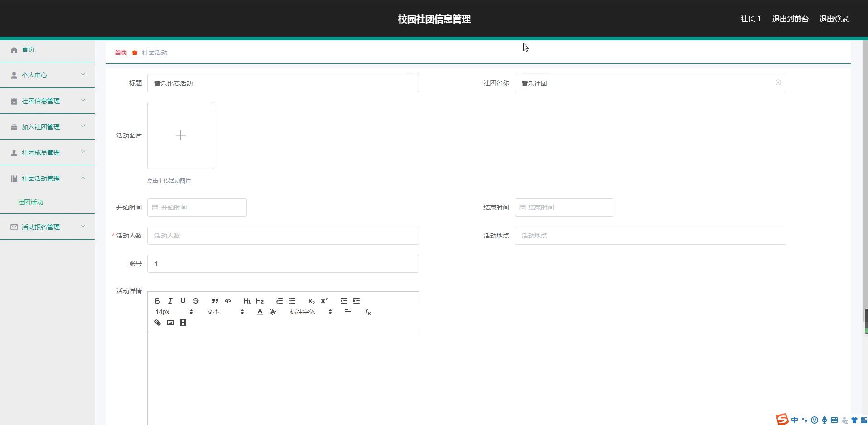Apply an ordered numbered list
Image resolution: width=868 pixels, height=425 pixels.
pyautogui.click(x=280, y=301)
